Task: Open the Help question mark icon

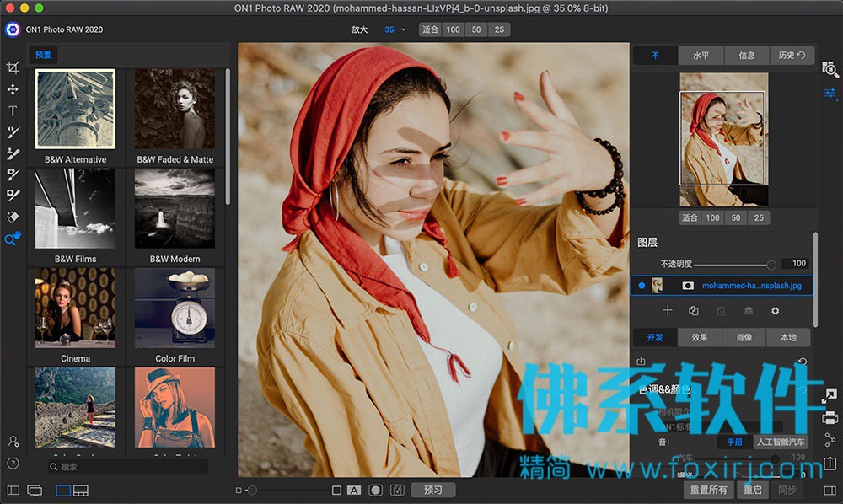Action: click(13, 464)
